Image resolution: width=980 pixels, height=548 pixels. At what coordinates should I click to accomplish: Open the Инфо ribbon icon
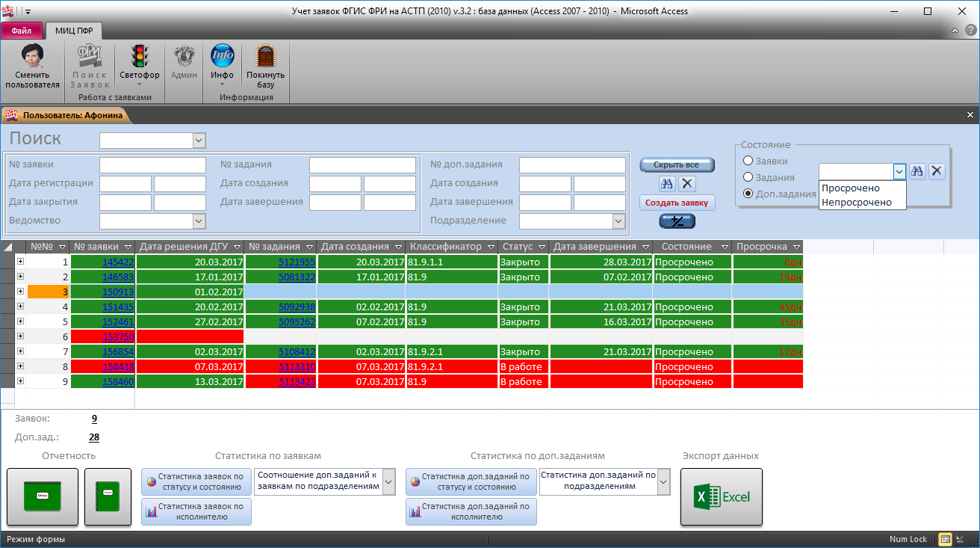pos(222,57)
